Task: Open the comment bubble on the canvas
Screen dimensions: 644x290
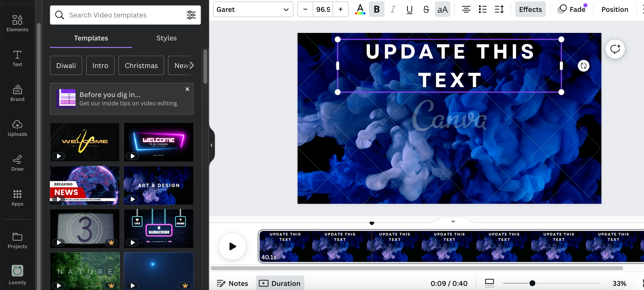Action: tap(615, 49)
